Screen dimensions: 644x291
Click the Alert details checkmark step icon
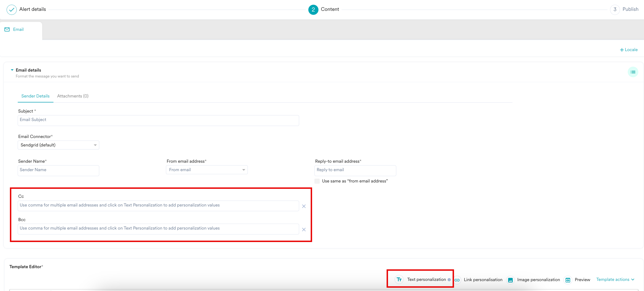coord(12,9)
